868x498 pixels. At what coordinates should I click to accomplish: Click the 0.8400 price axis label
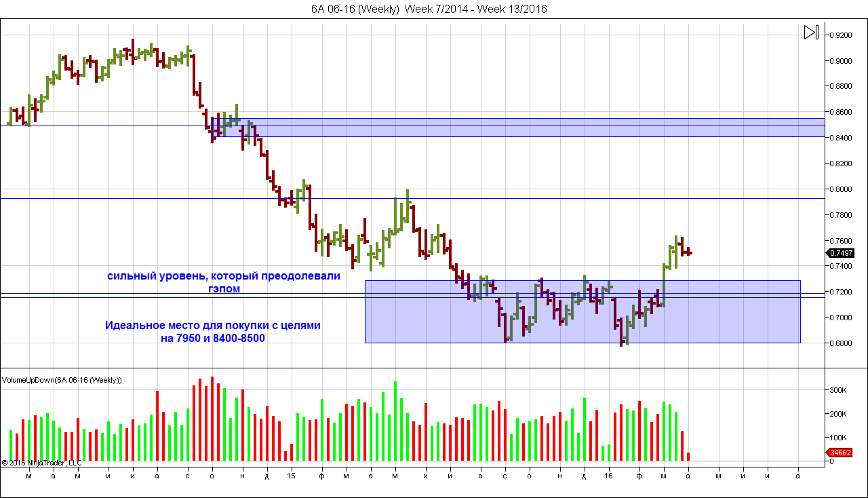[x=842, y=138]
